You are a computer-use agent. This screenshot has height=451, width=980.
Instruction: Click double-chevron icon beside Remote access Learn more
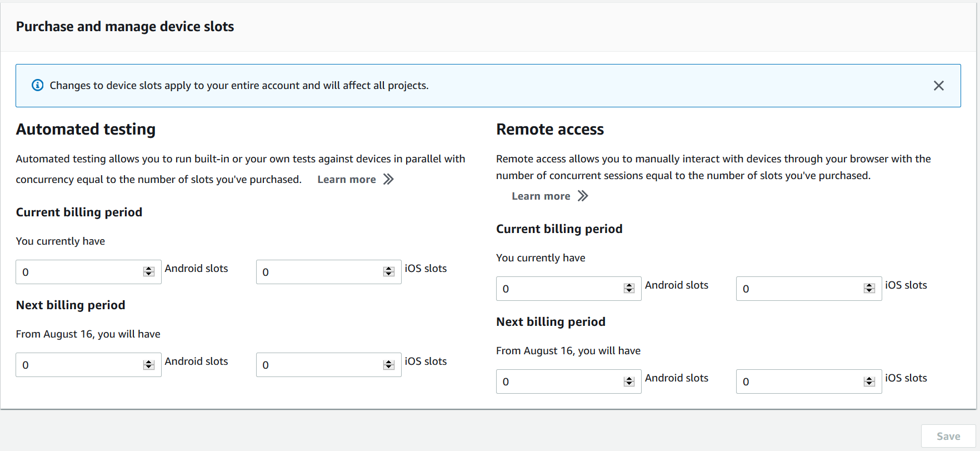tap(583, 196)
